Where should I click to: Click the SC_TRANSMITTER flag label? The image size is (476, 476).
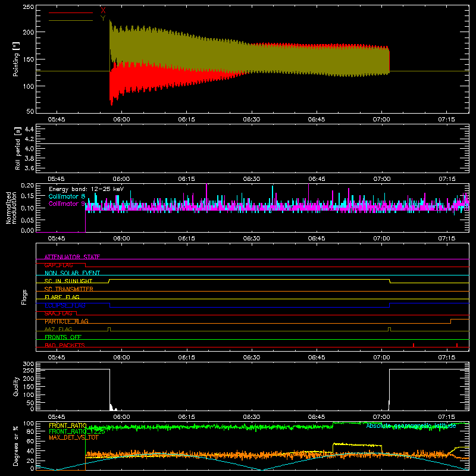coord(69,289)
